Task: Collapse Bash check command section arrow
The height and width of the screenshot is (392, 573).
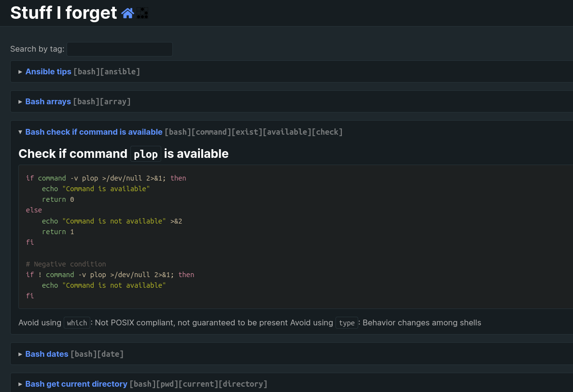Action: [x=20, y=132]
